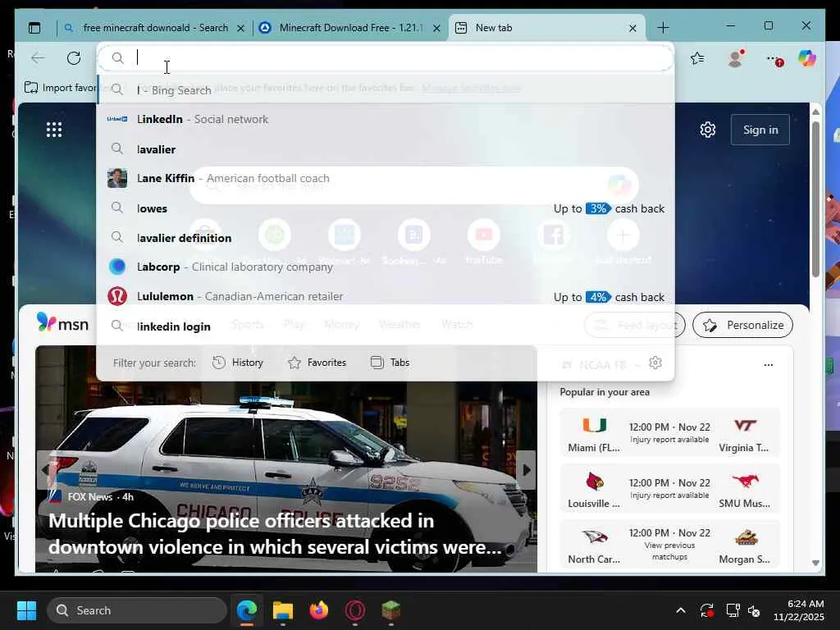Image resolution: width=840 pixels, height=630 pixels.
Task: Reload the page with the refresh icon
Action: pos(74,58)
